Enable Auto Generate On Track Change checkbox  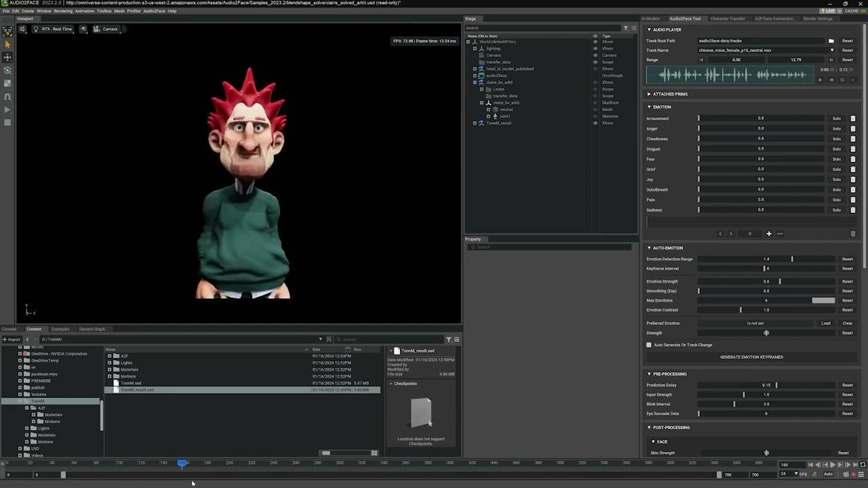(649, 345)
